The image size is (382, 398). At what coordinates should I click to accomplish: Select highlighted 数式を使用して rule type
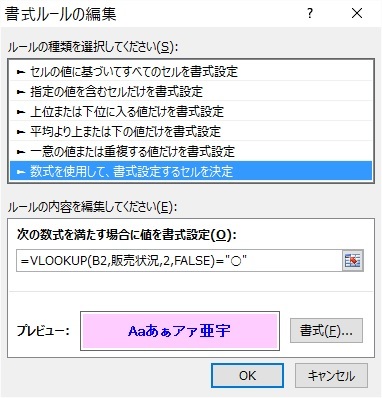[191, 171]
